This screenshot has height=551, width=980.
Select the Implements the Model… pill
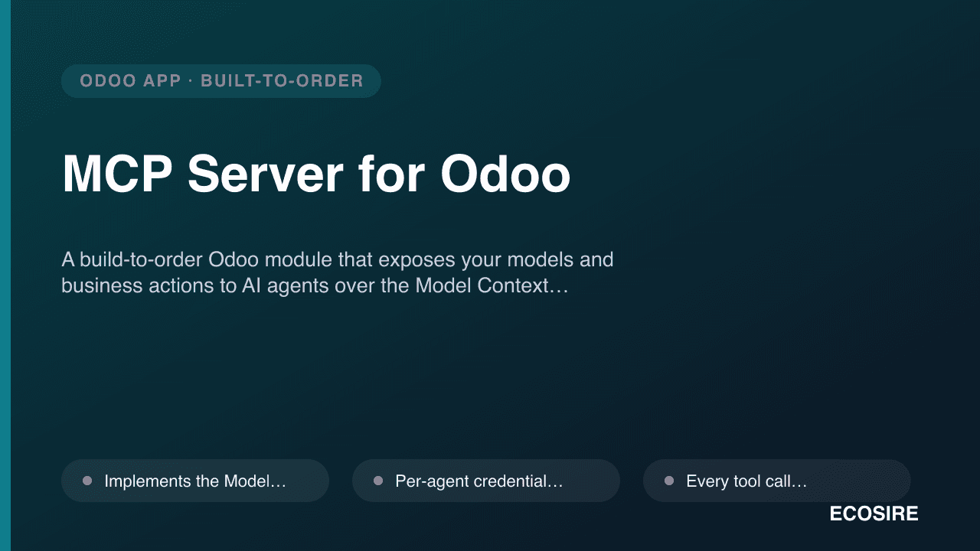195,481
